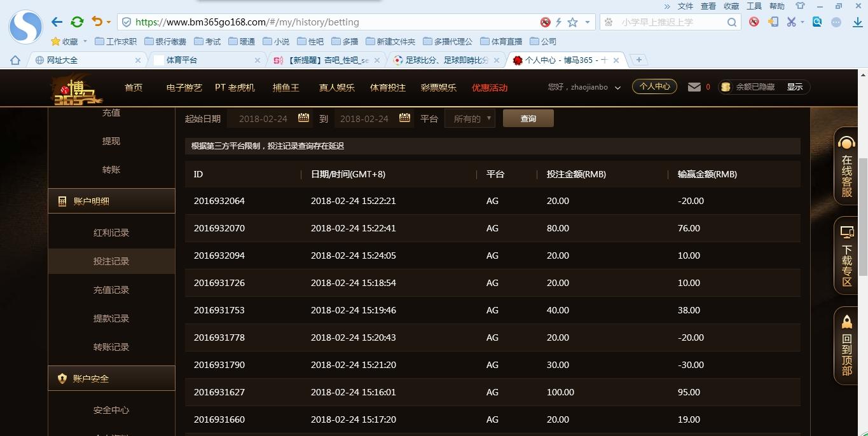This screenshot has height=436, width=868.
Task: Click the search box next to address bar
Action: [x=671, y=22]
